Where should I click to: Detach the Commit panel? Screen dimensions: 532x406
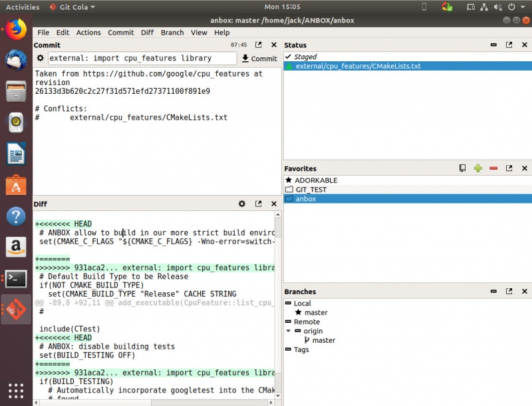259,45
